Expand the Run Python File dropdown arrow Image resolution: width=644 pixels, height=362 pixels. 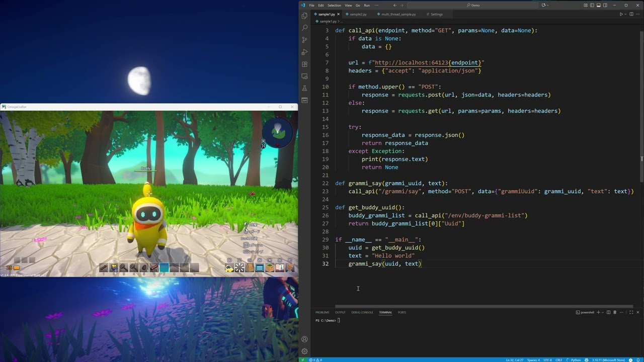626,14
